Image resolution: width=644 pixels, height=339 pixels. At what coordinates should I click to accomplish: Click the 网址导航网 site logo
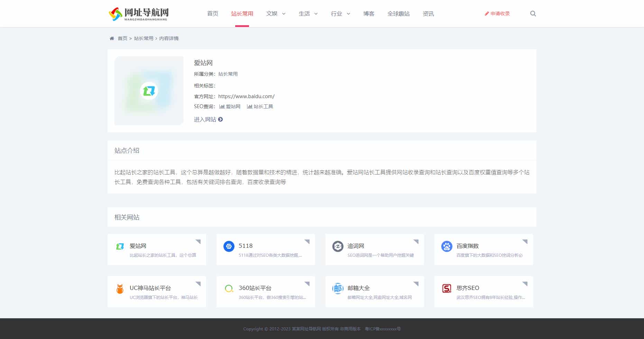[138, 14]
